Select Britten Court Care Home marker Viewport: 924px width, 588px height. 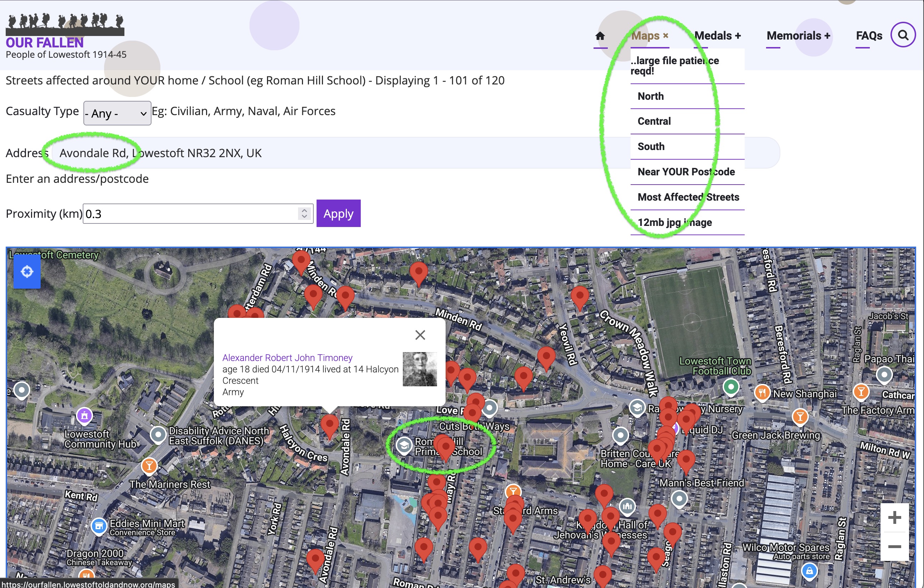(621, 435)
